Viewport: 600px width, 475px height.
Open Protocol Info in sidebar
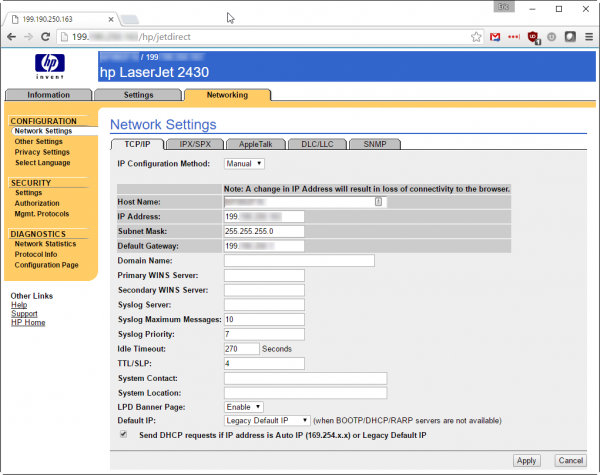coord(36,254)
